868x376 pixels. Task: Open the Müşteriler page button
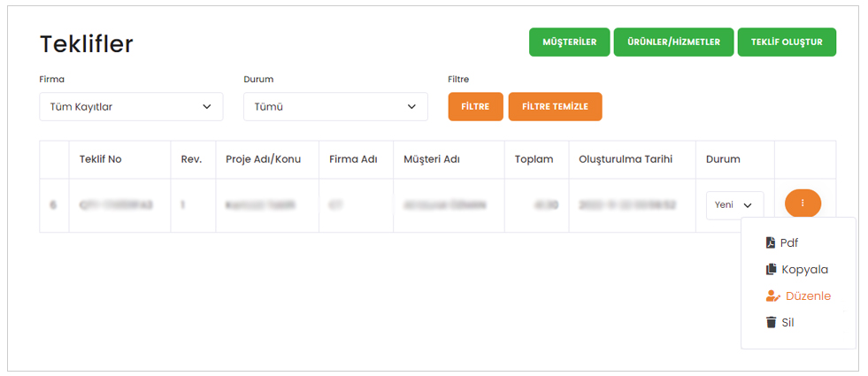(569, 42)
